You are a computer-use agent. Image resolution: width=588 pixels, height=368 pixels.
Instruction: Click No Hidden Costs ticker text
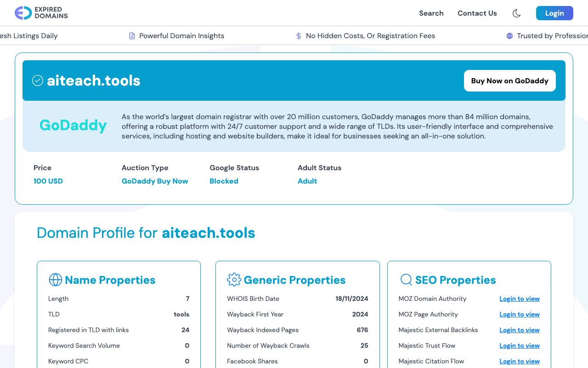pos(370,36)
